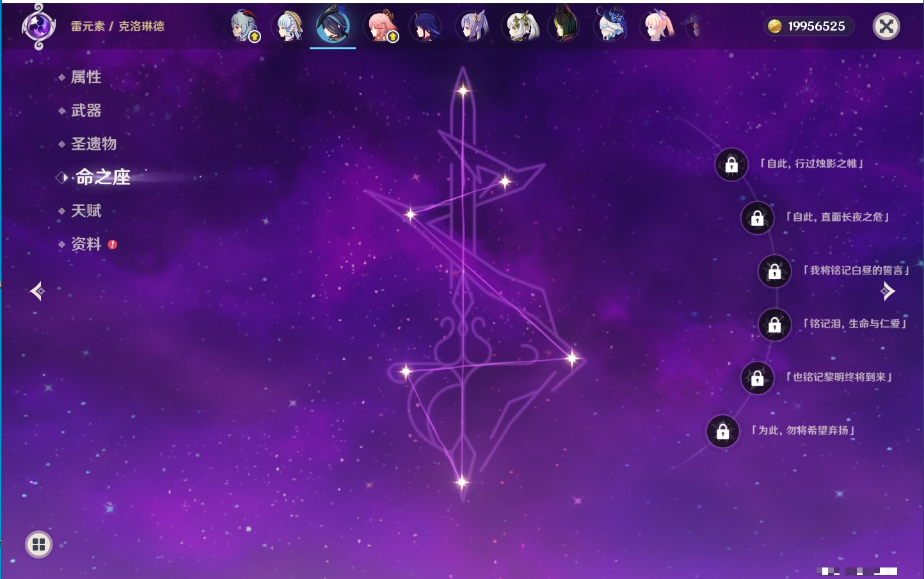The image size is (924, 579).
Task: Open the 圣遗物 artifacts tab
Action: tap(93, 144)
